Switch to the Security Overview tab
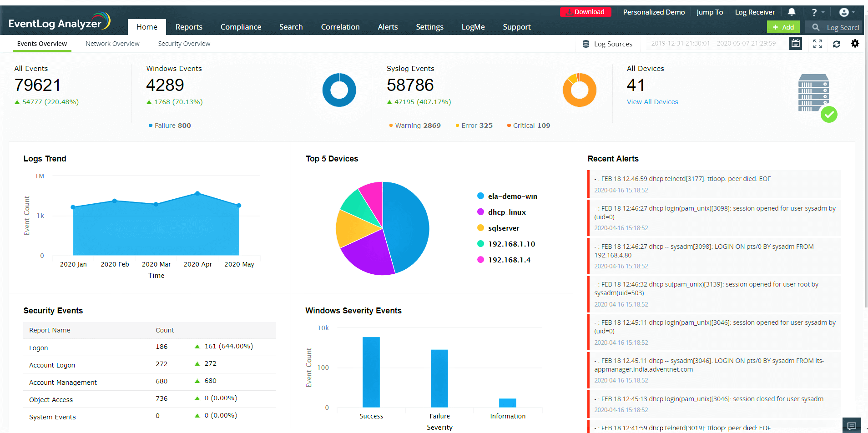 184,43
